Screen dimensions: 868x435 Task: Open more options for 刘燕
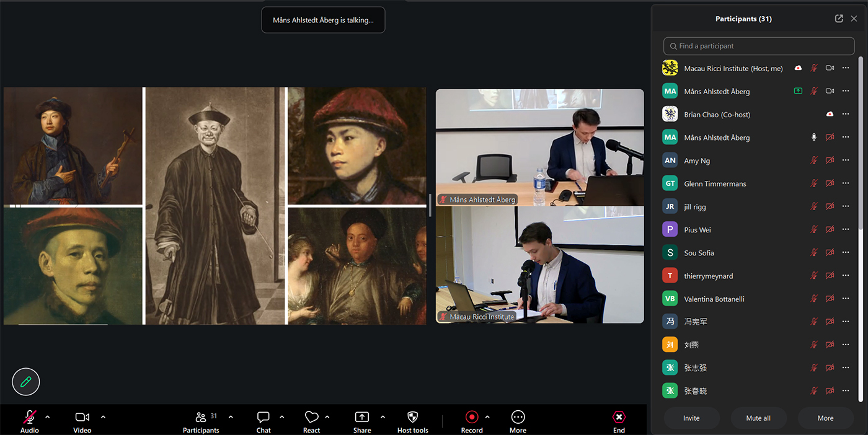(x=846, y=345)
